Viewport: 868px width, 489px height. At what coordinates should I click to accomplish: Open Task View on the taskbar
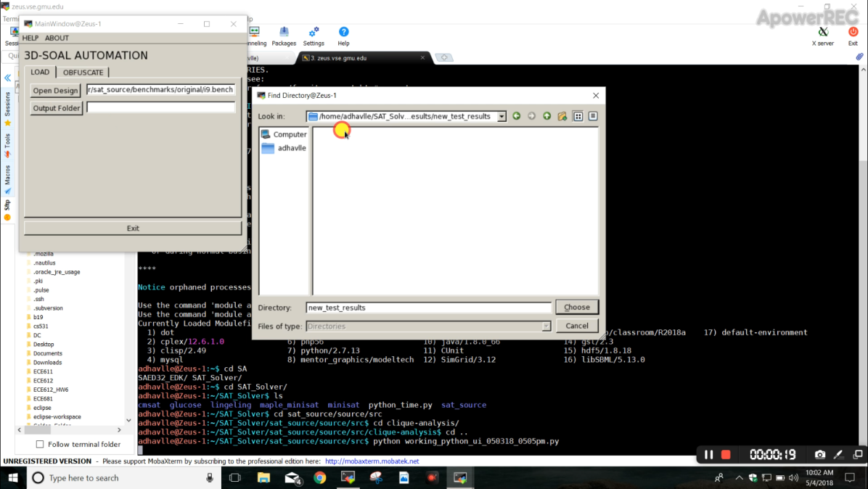(x=234, y=478)
